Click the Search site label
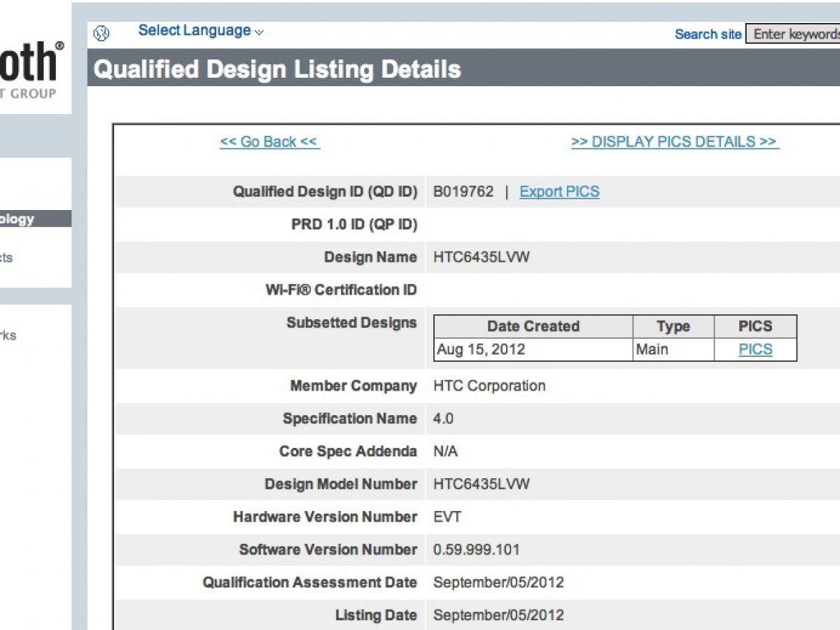Image resolution: width=840 pixels, height=630 pixels. (707, 34)
